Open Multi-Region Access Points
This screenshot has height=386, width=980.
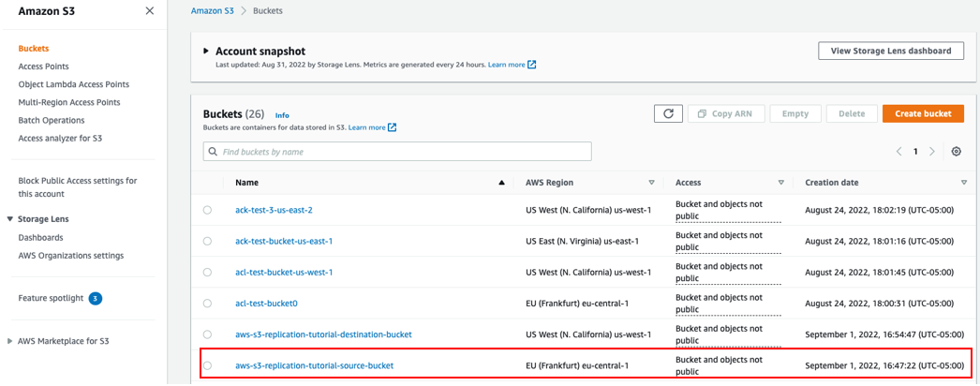pos(69,102)
